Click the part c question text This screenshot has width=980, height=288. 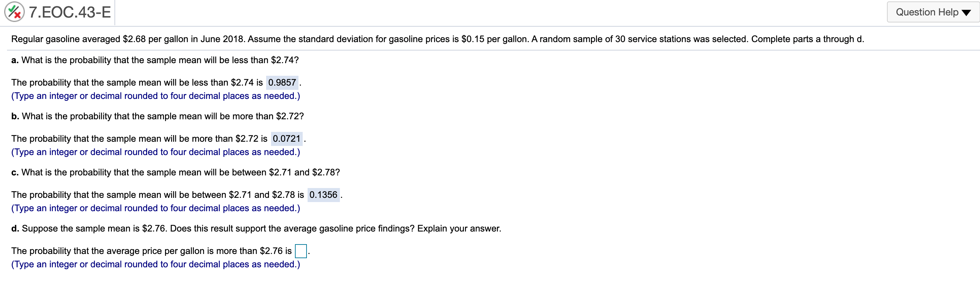click(x=175, y=172)
